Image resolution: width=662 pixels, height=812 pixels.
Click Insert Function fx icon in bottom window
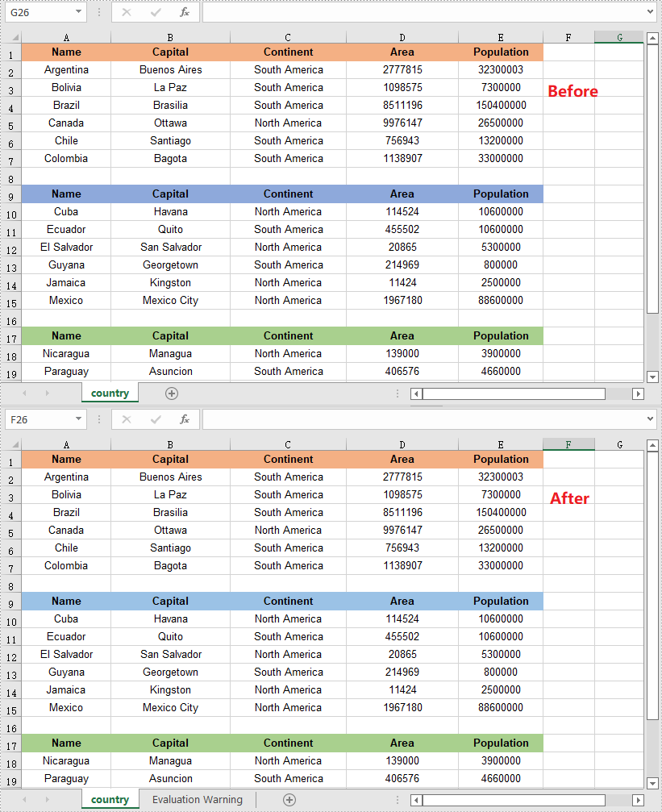click(x=185, y=419)
